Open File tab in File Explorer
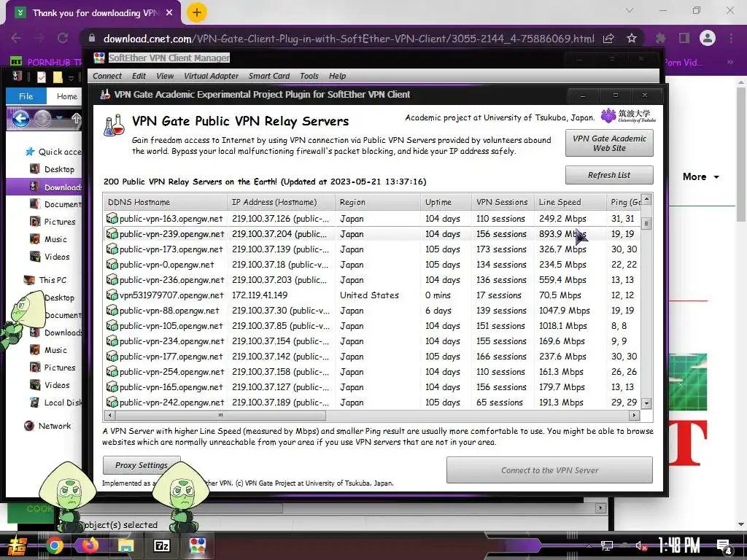The height and width of the screenshot is (560, 747). (x=26, y=96)
